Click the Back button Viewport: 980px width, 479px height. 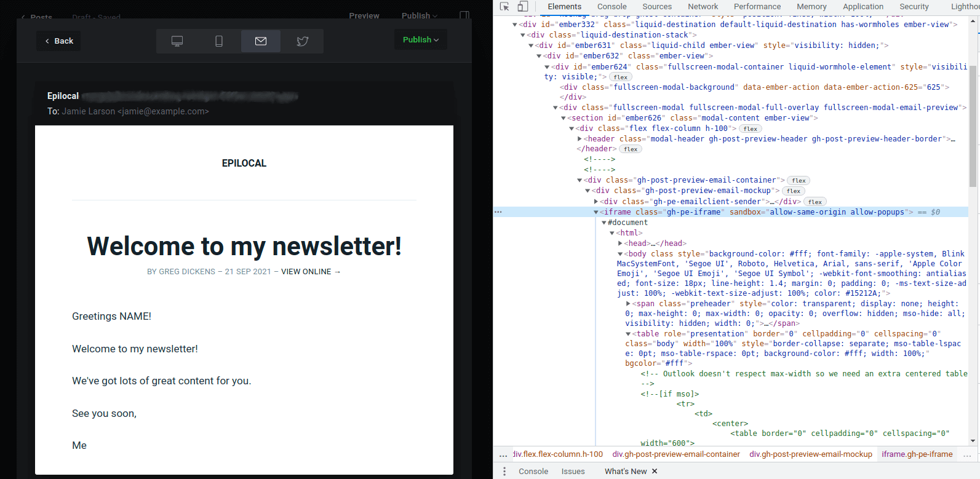(x=59, y=41)
